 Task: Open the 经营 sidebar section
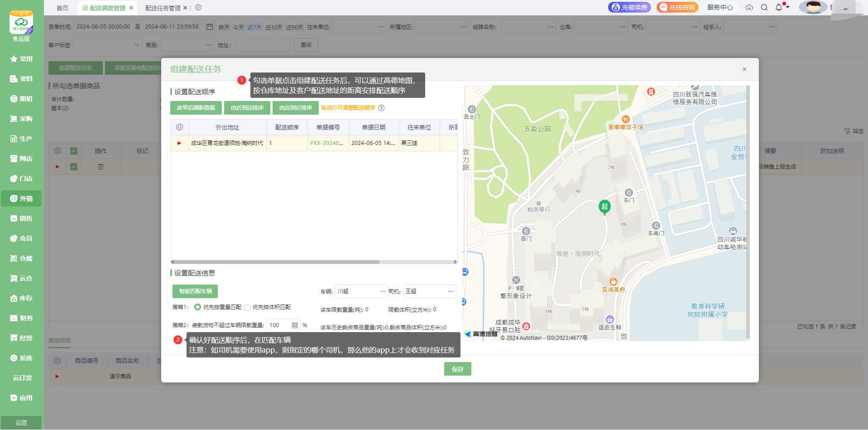[21, 338]
